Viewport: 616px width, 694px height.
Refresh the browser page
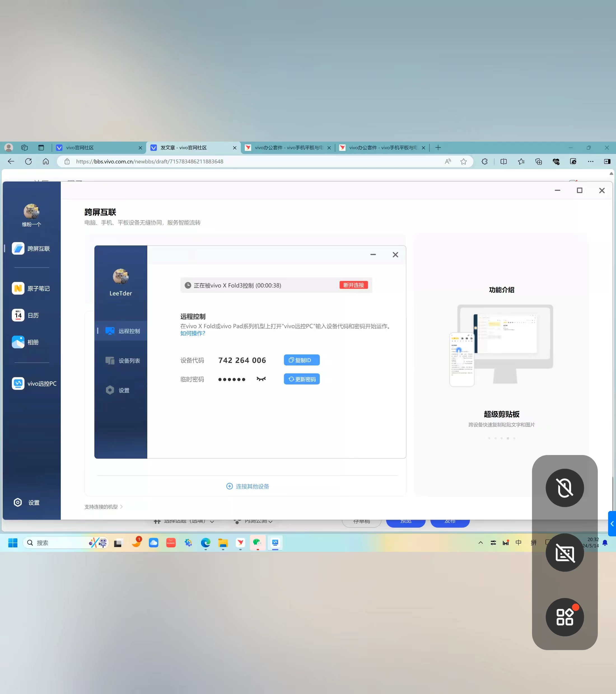(29, 161)
